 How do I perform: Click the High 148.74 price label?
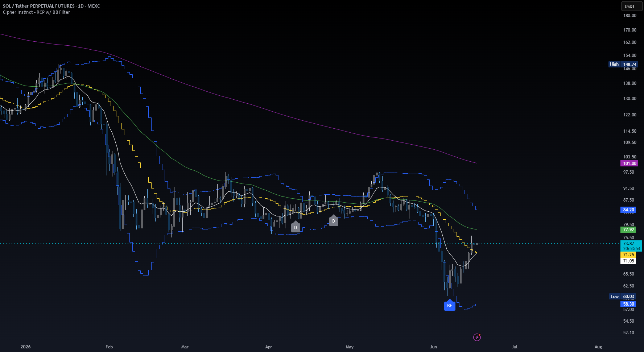(x=623, y=64)
